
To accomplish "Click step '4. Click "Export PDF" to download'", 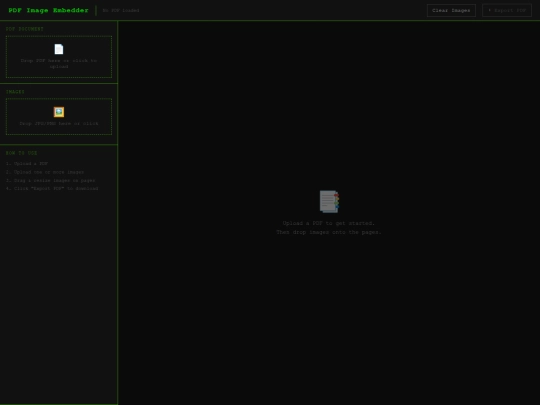I will [52, 188].
